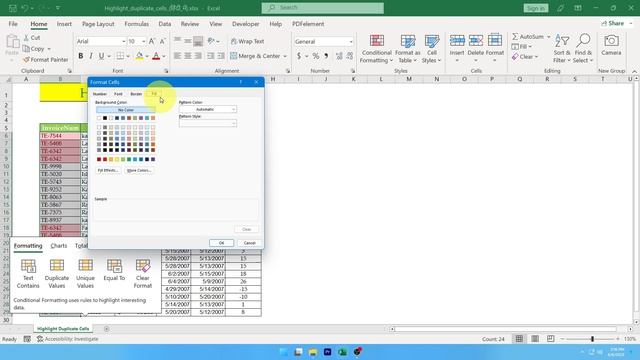
Task: Pick the black swatch in theme colors
Action: pyautogui.click(x=105, y=118)
